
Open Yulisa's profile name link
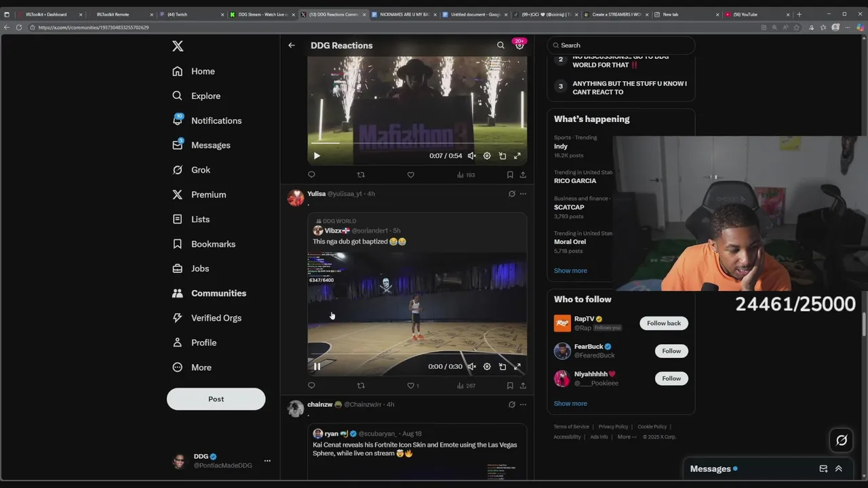coord(316,194)
